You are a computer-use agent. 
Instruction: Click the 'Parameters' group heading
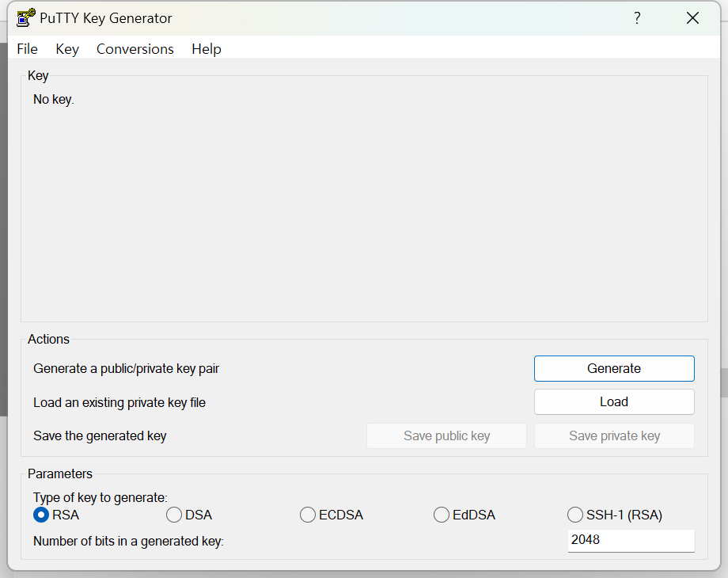[x=60, y=474]
